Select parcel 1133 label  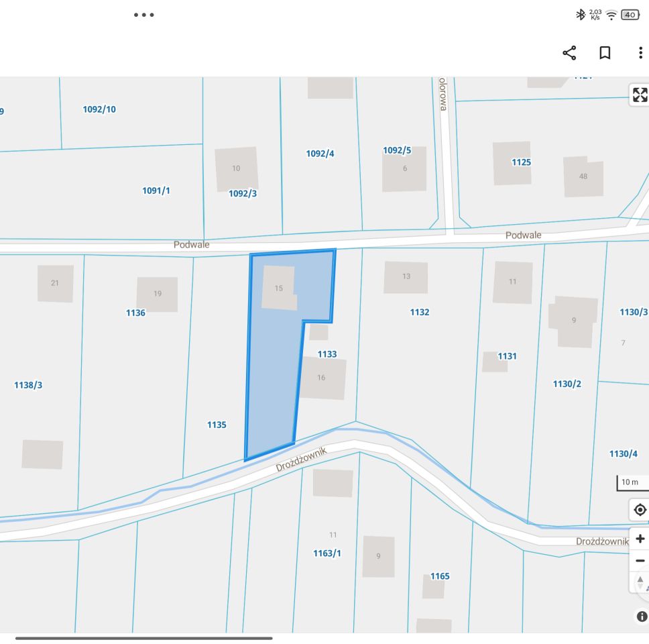[327, 354]
